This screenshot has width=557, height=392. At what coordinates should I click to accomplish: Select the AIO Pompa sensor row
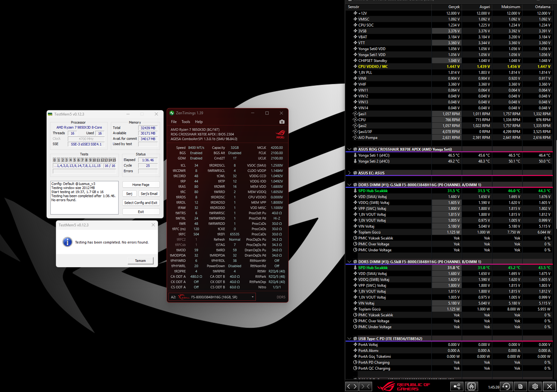pyautogui.click(x=449, y=138)
